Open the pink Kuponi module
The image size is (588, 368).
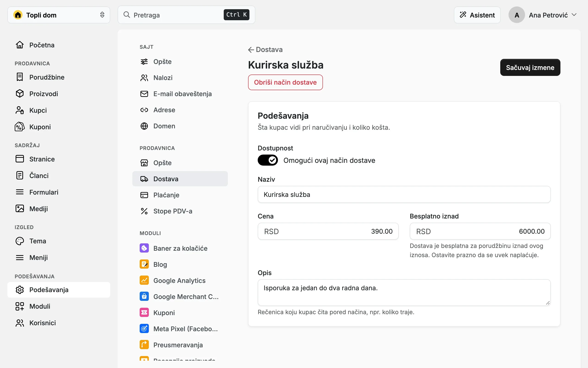pos(180,313)
